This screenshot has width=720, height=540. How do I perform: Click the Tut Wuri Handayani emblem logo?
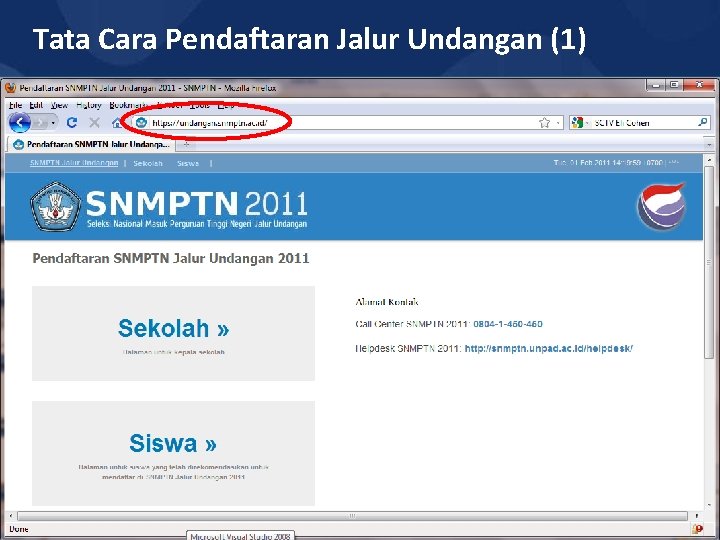[x=56, y=207]
